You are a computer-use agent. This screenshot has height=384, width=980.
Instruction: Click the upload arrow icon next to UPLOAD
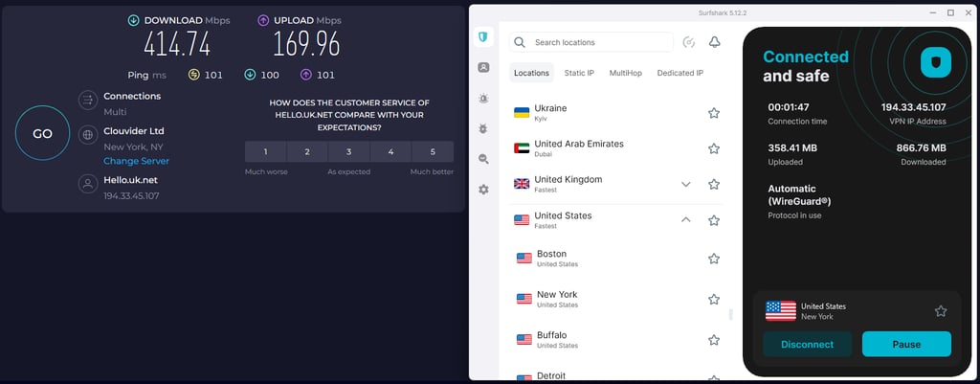263,21
